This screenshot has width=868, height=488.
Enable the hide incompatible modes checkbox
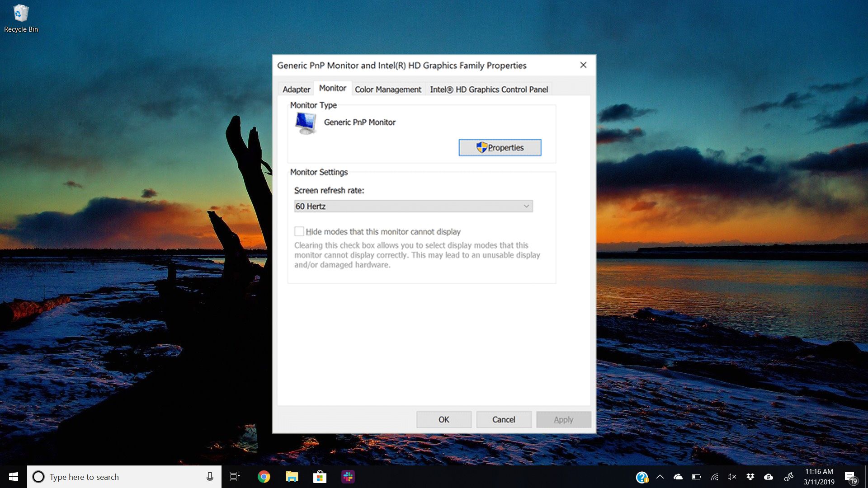[x=299, y=231]
